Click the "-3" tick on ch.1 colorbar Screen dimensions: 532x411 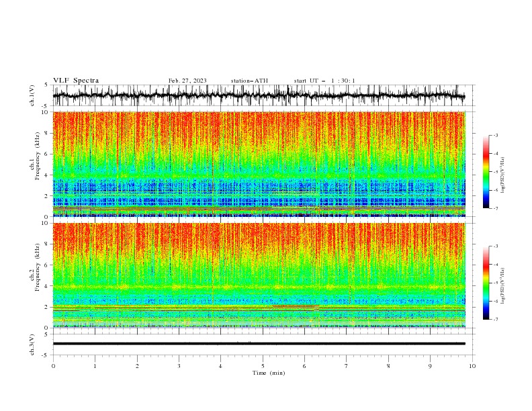pyautogui.click(x=495, y=135)
